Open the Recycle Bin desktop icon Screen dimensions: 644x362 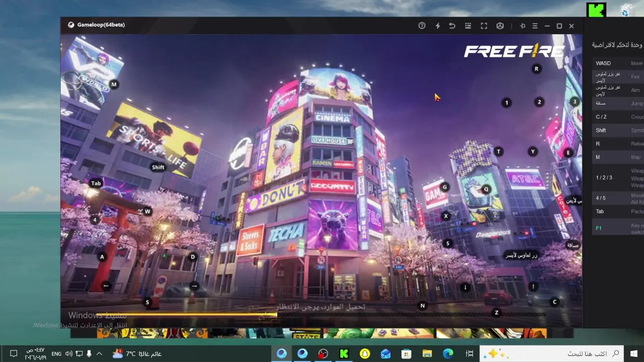[x=626, y=10]
